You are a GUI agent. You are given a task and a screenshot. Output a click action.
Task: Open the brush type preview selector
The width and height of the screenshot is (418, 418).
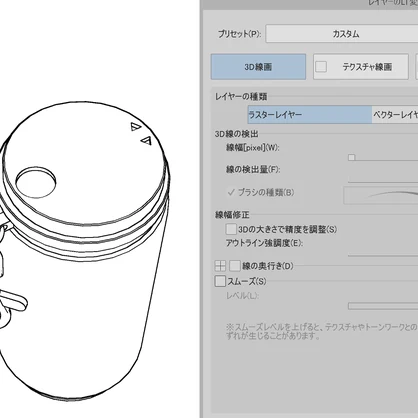tap(381, 195)
